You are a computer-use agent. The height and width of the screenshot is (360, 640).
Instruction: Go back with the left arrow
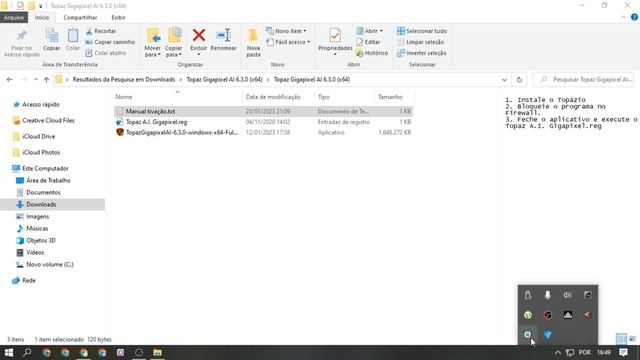click(9, 80)
